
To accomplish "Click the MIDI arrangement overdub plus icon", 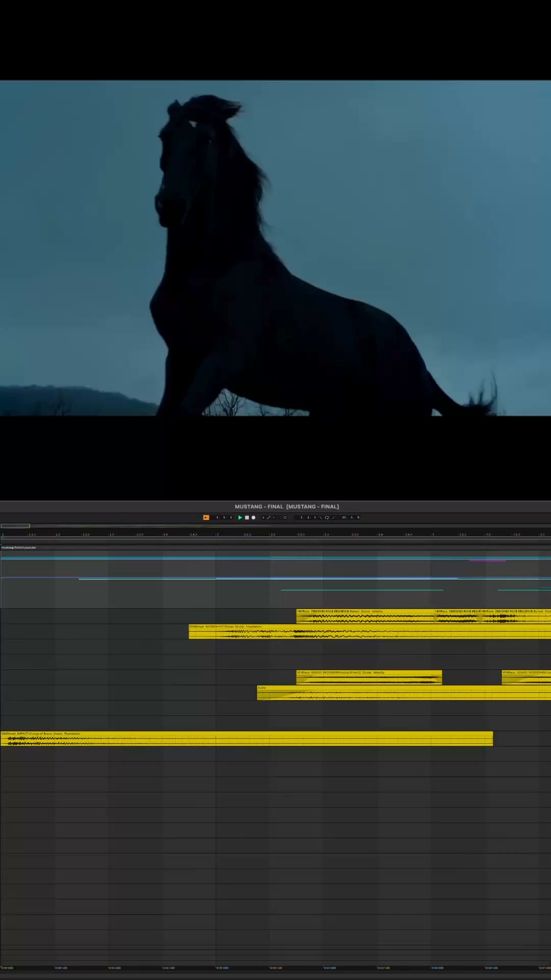I will pyautogui.click(x=263, y=518).
